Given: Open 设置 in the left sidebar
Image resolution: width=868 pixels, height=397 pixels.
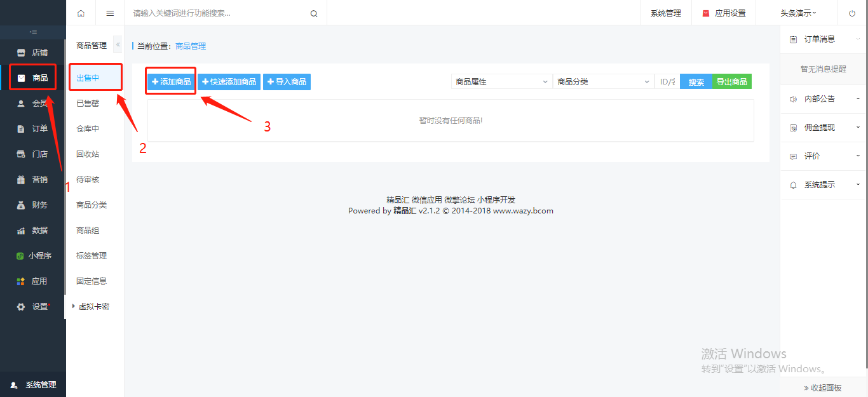Looking at the screenshot, I should point(33,307).
